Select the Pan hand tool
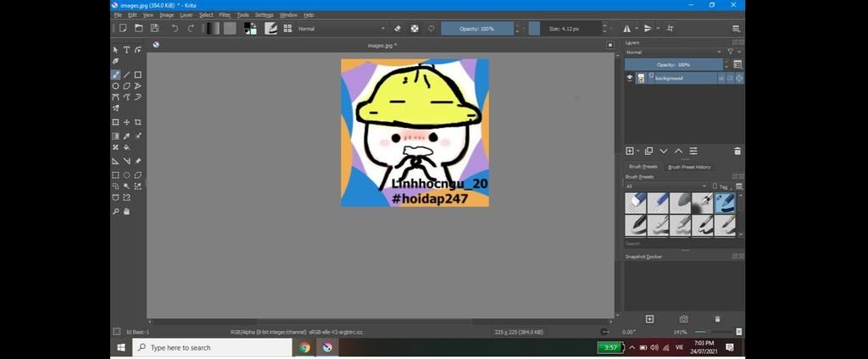The height and width of the screenshot is (359, 868). pyautogui.click(x=127, y=212)
